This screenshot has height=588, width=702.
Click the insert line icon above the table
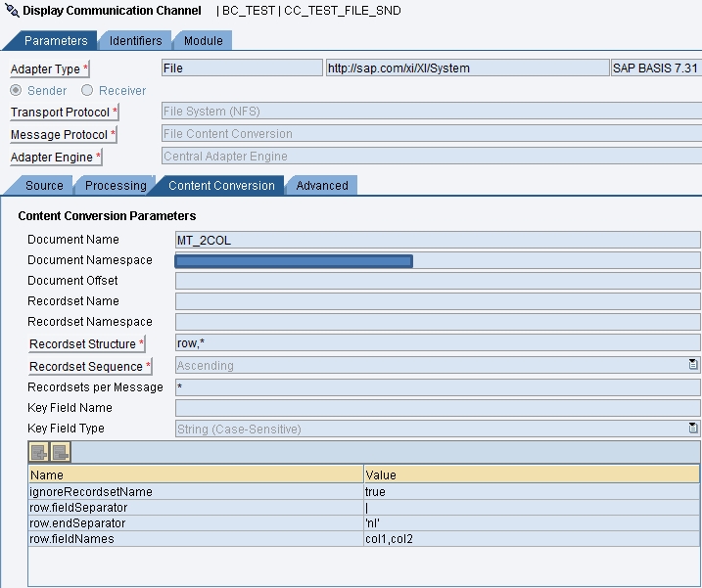tap(39, 452)
